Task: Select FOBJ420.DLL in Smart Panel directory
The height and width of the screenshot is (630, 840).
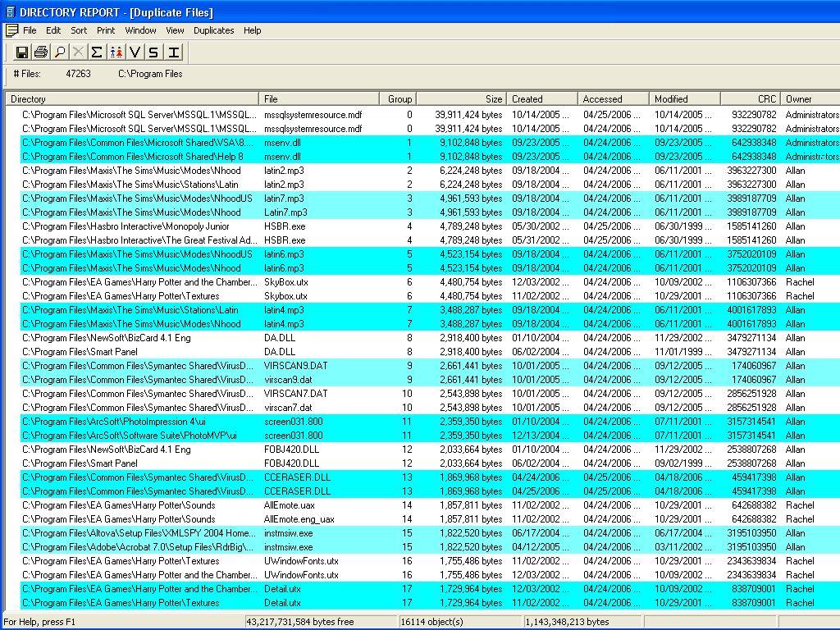Action: (x=430, y=463)
